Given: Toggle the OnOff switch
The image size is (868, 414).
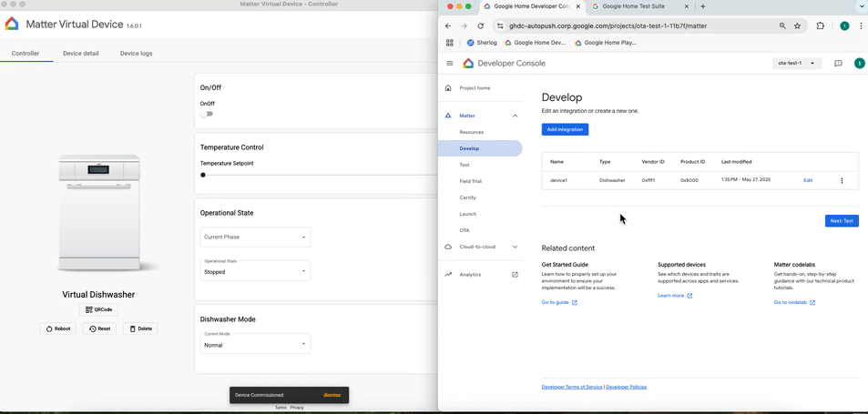Looking at the screenshot, I should tap(207, 115).
